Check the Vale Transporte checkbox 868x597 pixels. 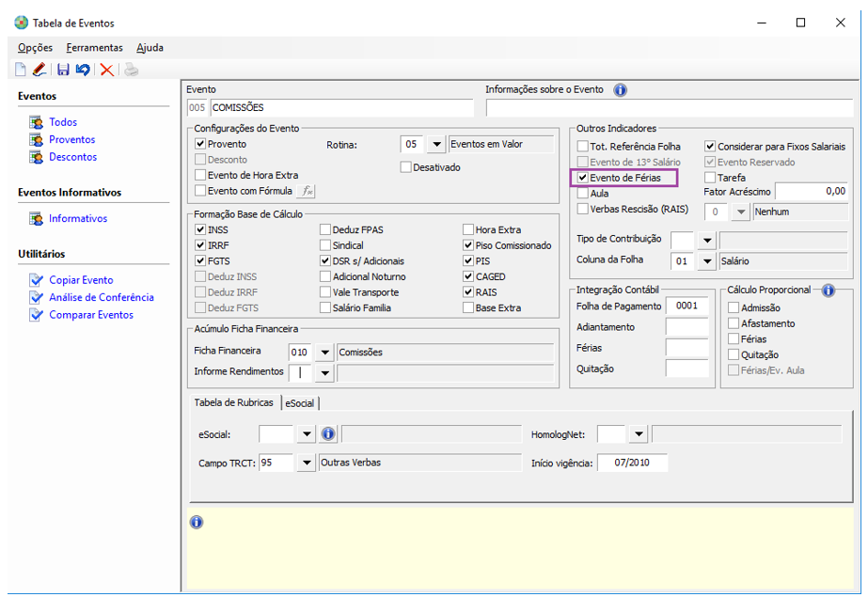point(325,292)
